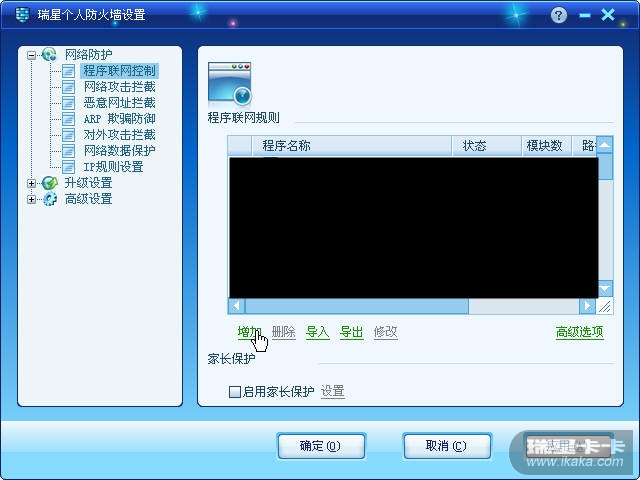Click the 导入 link
640x480 pixels.
point(318,332)
